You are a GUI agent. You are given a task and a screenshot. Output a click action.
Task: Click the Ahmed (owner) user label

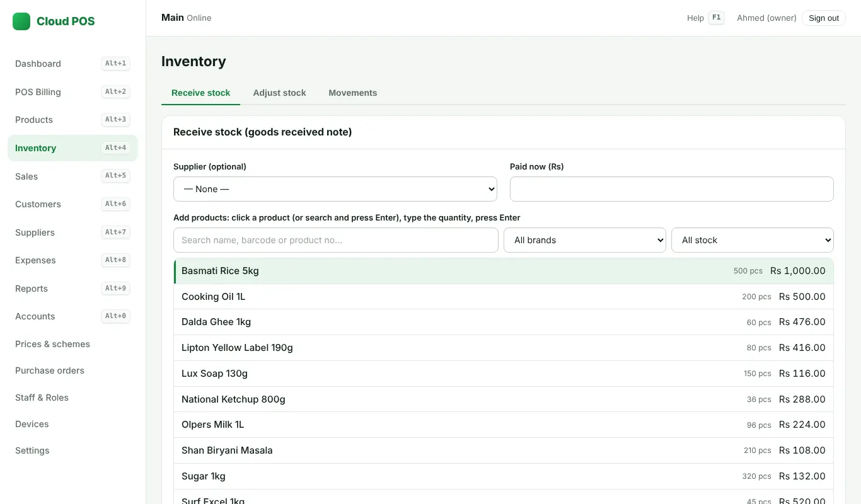click(766, 18)
